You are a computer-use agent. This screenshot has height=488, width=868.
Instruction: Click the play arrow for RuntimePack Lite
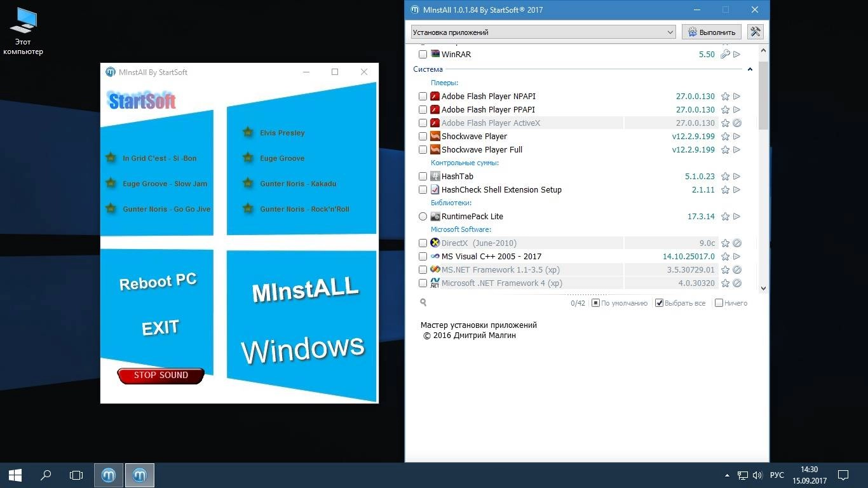pyautogui.click(x=737, y=217)
